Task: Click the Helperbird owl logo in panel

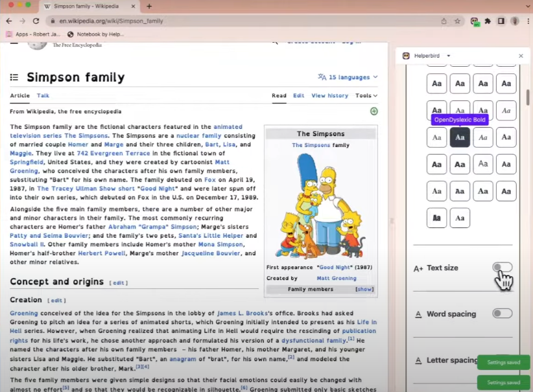Action: (406, 56)
